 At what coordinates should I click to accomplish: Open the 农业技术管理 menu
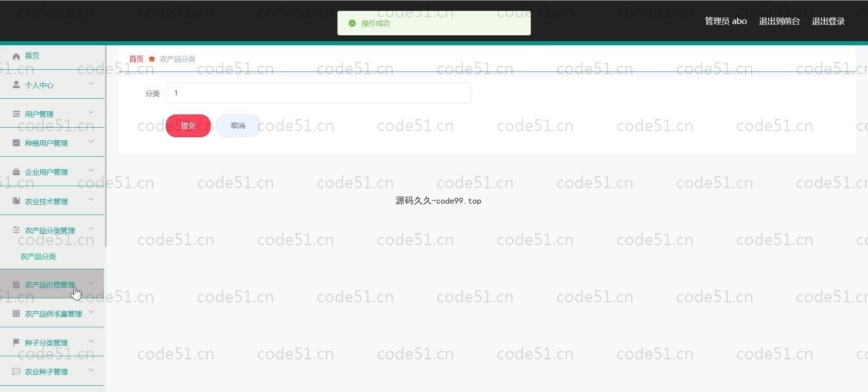click(52, 201)
